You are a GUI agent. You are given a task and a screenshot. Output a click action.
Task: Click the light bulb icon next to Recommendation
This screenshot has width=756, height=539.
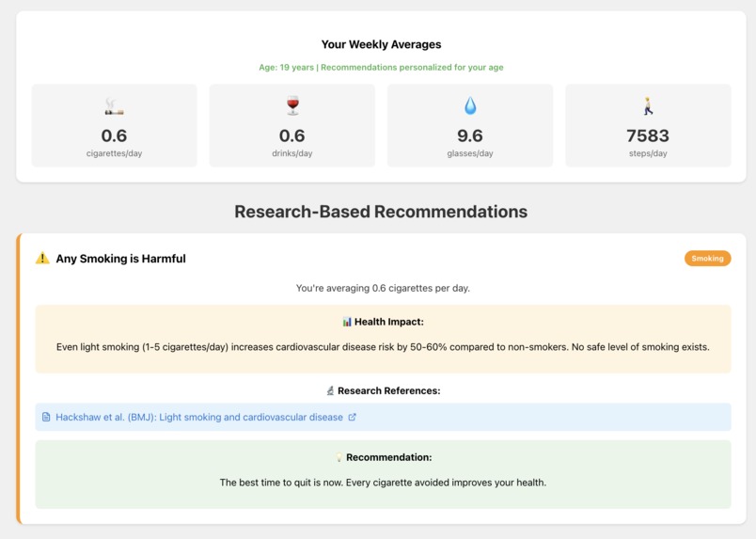click(x=339, y=457)
